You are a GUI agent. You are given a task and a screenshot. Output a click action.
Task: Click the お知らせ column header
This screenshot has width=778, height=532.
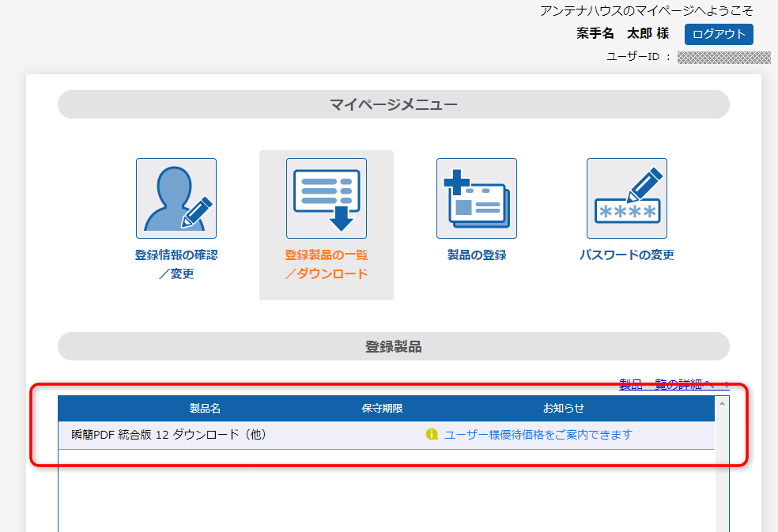point(563,409)
